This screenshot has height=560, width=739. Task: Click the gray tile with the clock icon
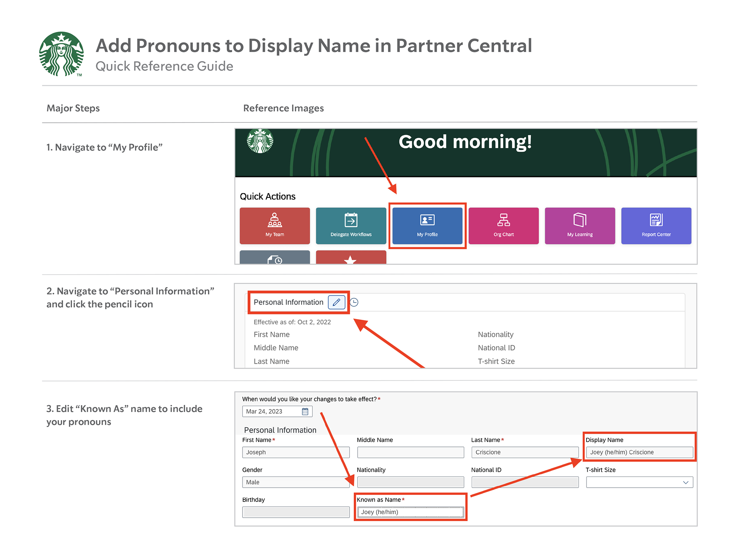click(x=274, y=257)
